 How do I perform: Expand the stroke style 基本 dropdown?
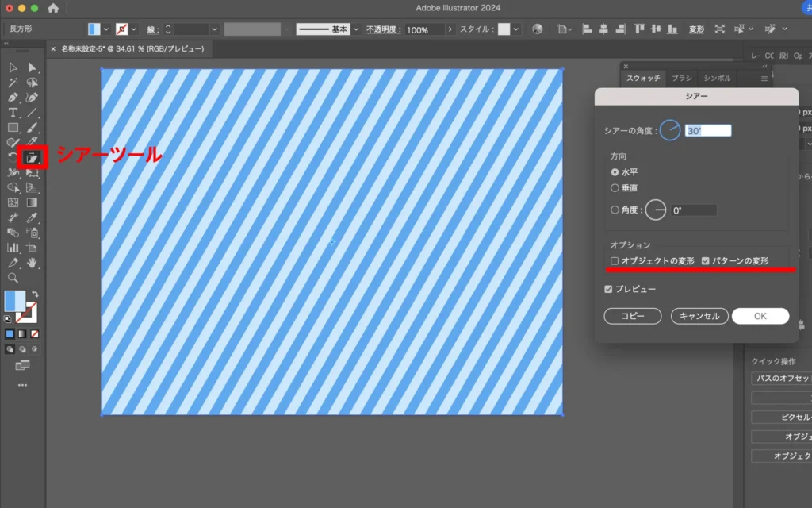click(356, 29)
